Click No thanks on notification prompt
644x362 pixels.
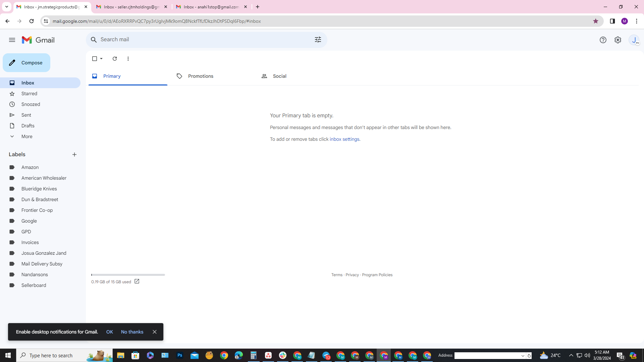132,332
